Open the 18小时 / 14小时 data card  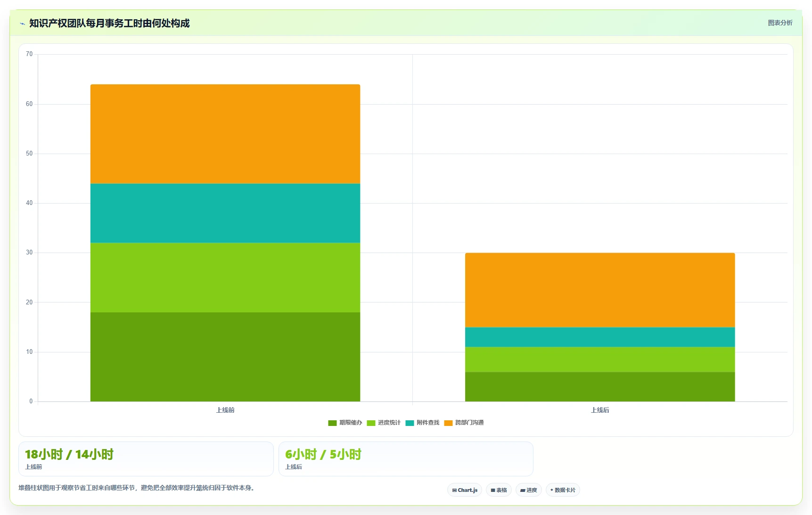pos(146,459)
